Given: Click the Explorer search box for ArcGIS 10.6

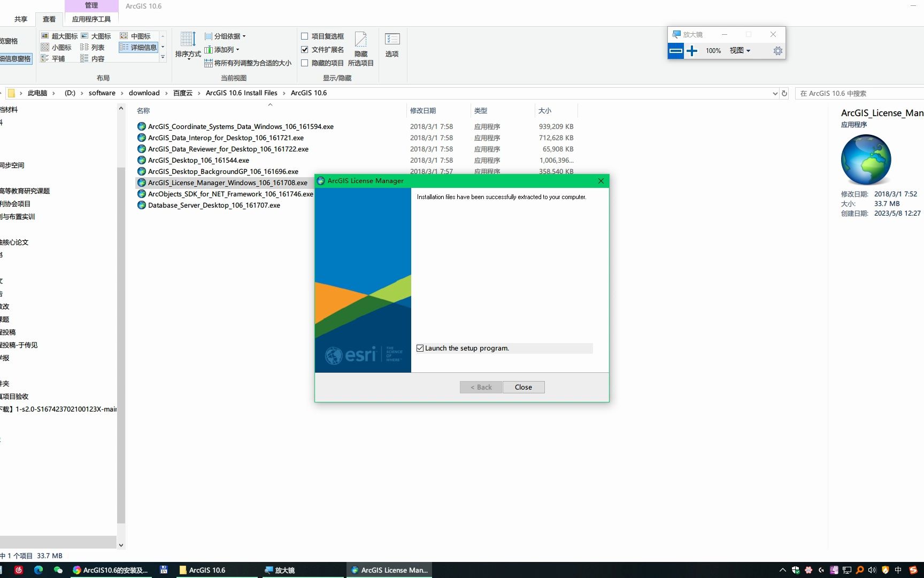Looking at the screenshot, I should click(x=859, y=94).
